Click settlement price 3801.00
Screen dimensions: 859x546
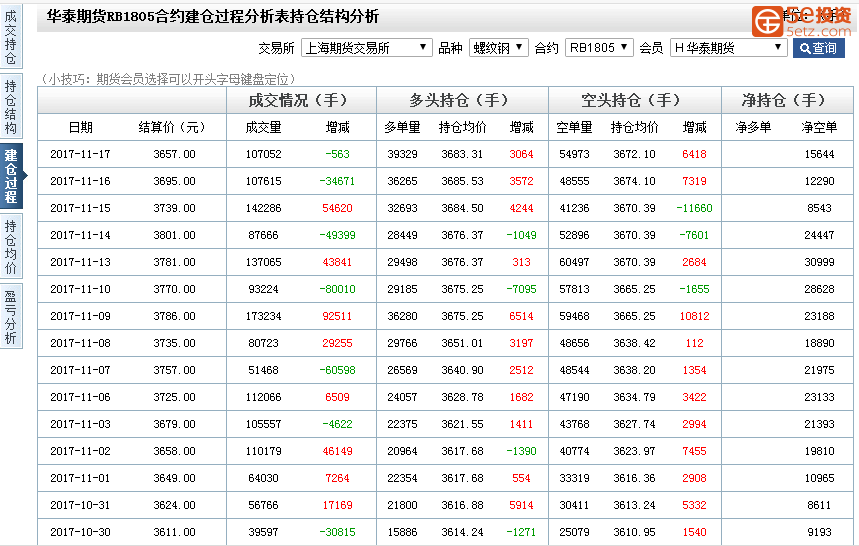[x=174, y=235]
